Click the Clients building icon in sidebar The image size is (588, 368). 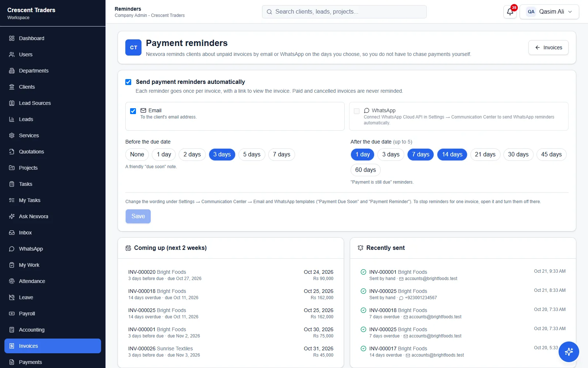pyautogui.click(x=12, y=87)
